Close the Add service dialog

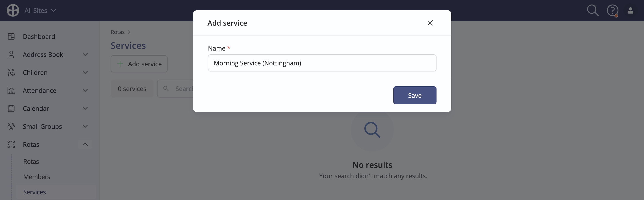click(x=430, y=23)
